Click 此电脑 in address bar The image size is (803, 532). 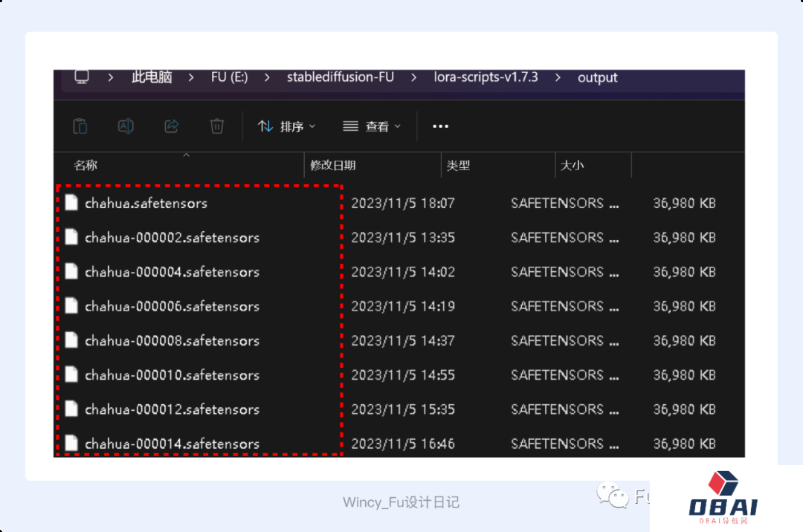(x=152, y=77)
